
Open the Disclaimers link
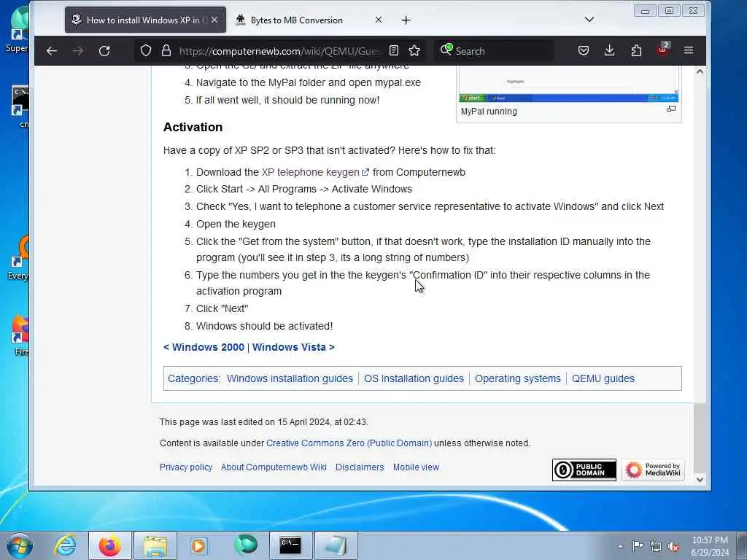tap(360, 467)
